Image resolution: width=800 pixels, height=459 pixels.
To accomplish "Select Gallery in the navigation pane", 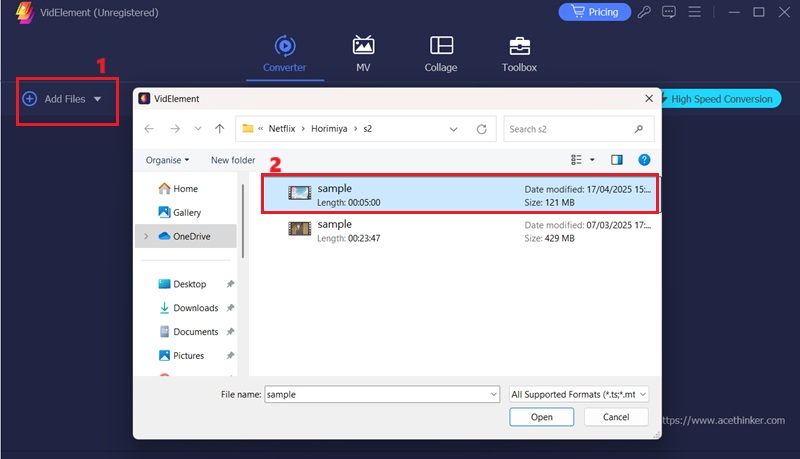I will point(187,213).
